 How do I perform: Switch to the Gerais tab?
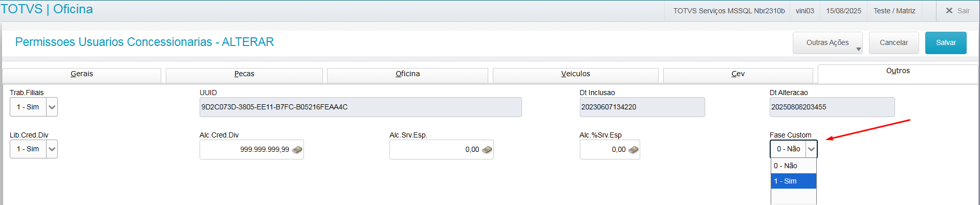(82, 74)
